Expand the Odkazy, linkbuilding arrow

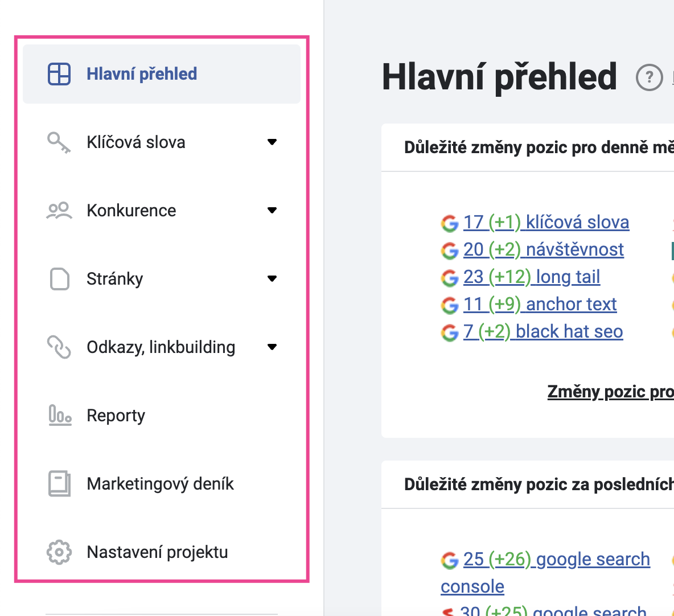coord(272,347)
